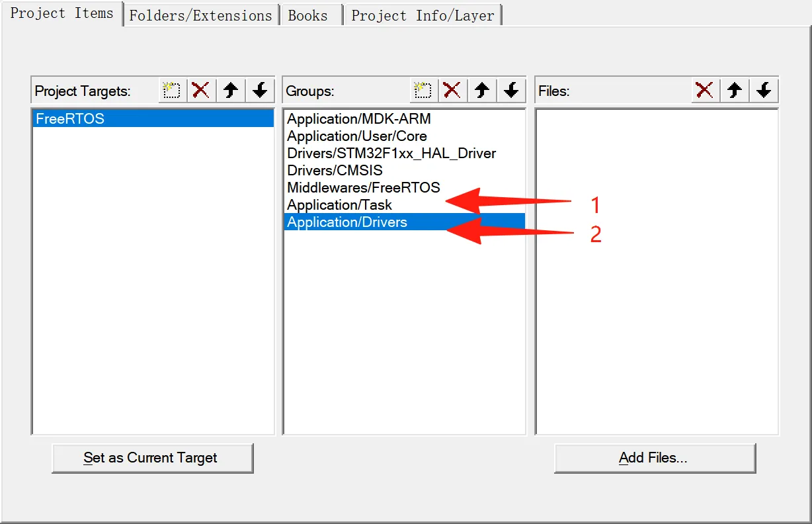Open the Books tab
The width and height of the screenshot is (812, 524).
308,15
